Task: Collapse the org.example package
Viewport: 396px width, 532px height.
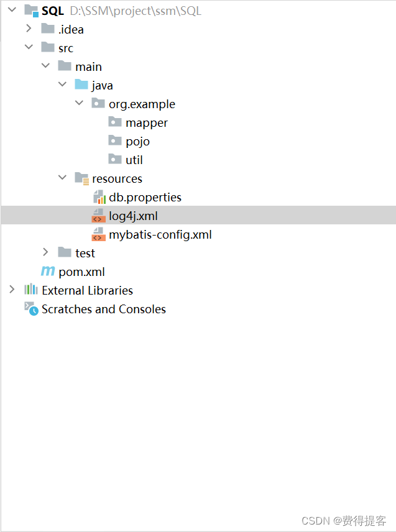Action: [x=79, y=103]
